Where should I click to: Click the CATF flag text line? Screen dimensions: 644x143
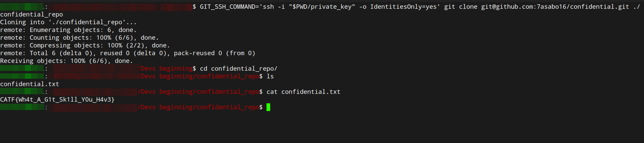(57, 100)
